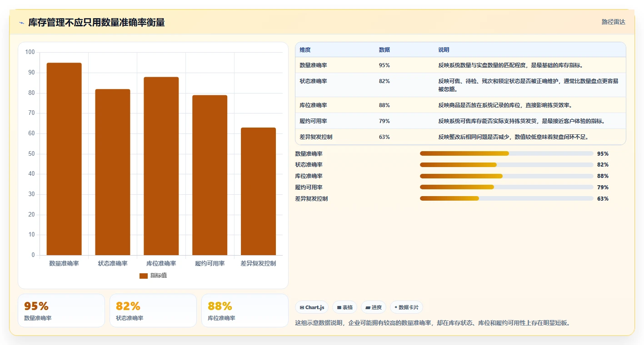Click the 差异复发控制 bar in the chart
The image size is (644, 345).
pos(258,192)
